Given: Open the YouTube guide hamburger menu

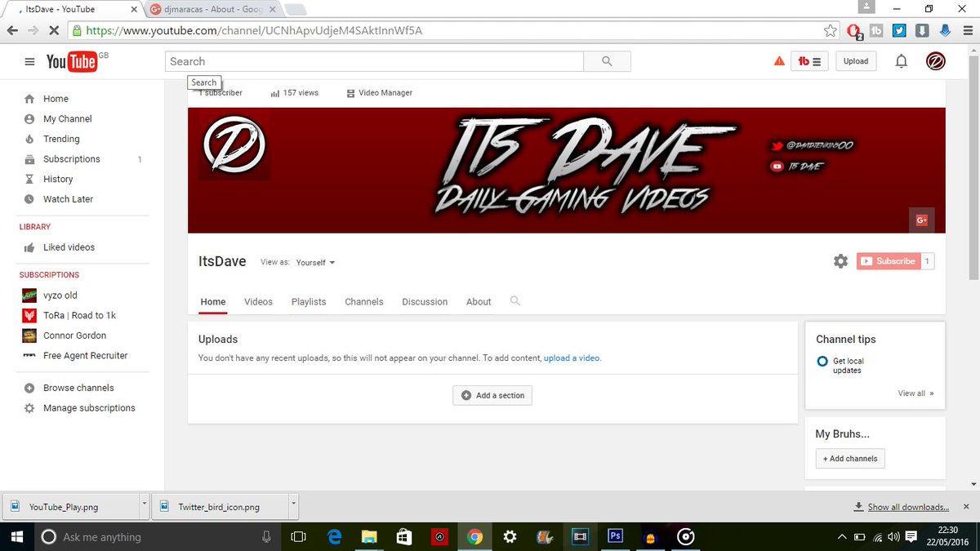Looking at the screenshot, I should 30,62.
